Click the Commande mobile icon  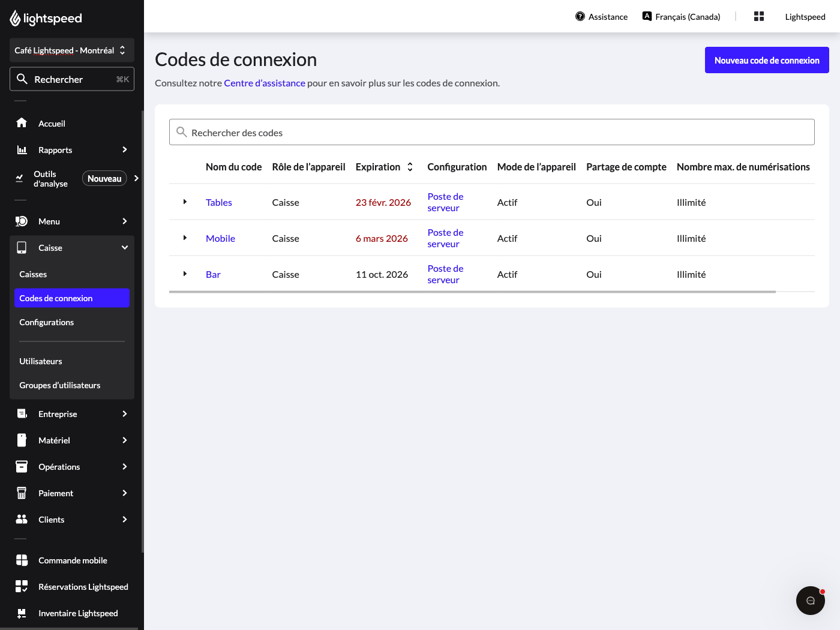(22, 560)
